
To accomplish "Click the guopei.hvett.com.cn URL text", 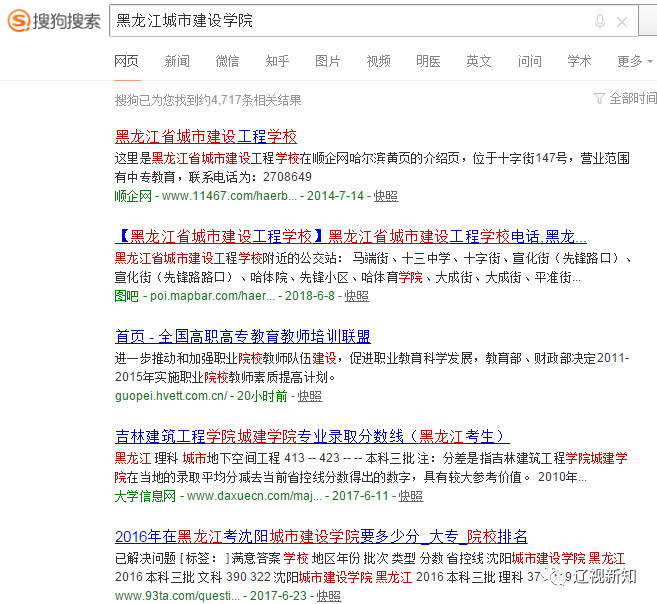I will pyautogui.click(x=171, y=396).
